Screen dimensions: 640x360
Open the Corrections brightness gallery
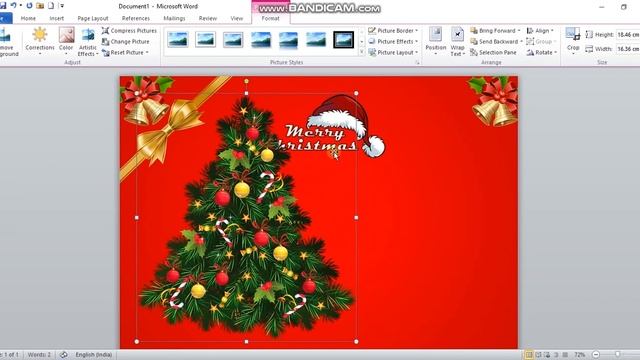(40, 41)
